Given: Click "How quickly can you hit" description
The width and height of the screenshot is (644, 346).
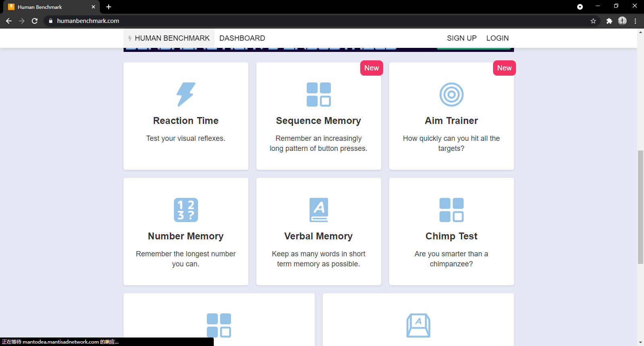Looking at the screenshot, I should (x=452, y=143).
